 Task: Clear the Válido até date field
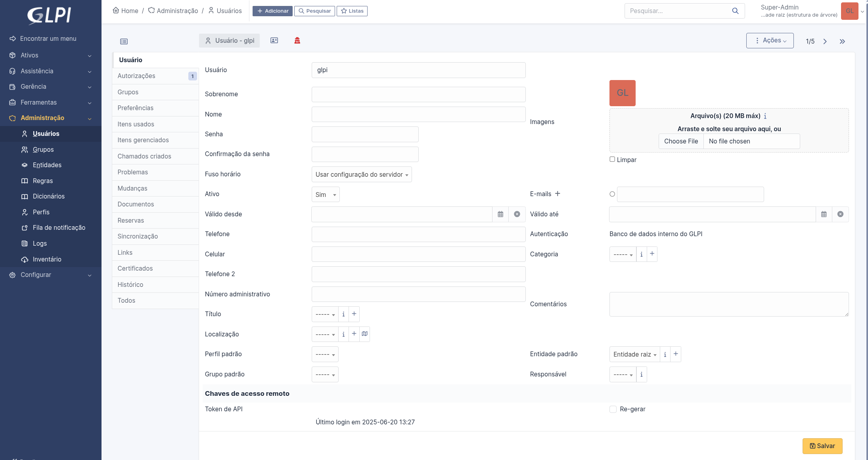[840, 214]
